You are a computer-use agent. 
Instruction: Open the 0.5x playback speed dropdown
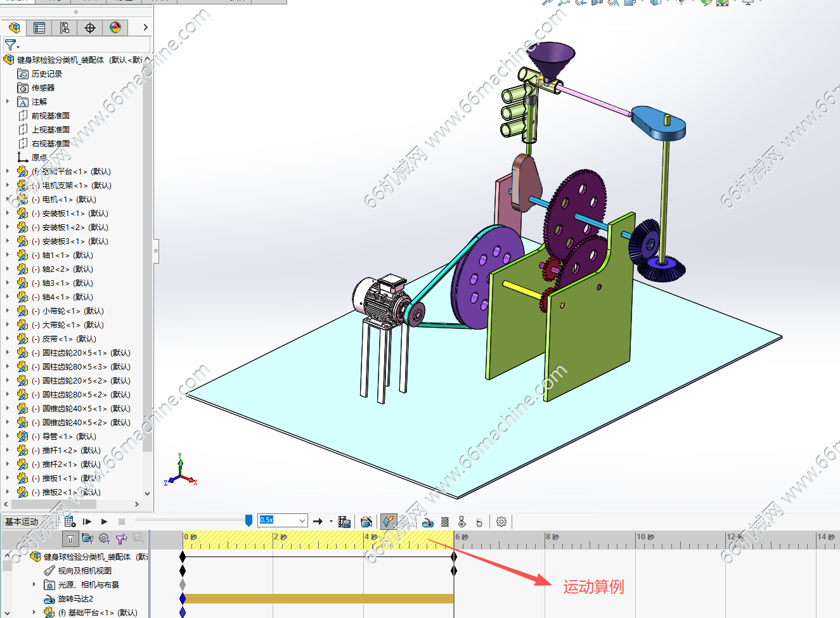pyautogui.click(x=302, y=520)
